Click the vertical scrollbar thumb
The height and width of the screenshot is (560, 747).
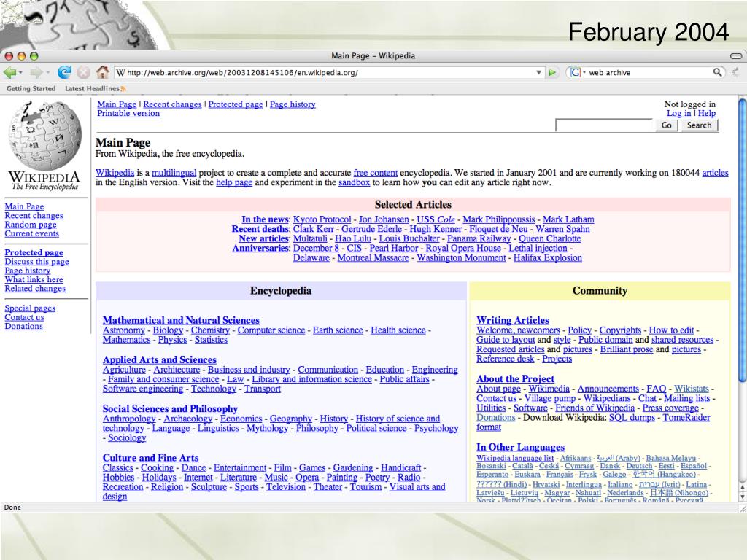coord(742,239)
